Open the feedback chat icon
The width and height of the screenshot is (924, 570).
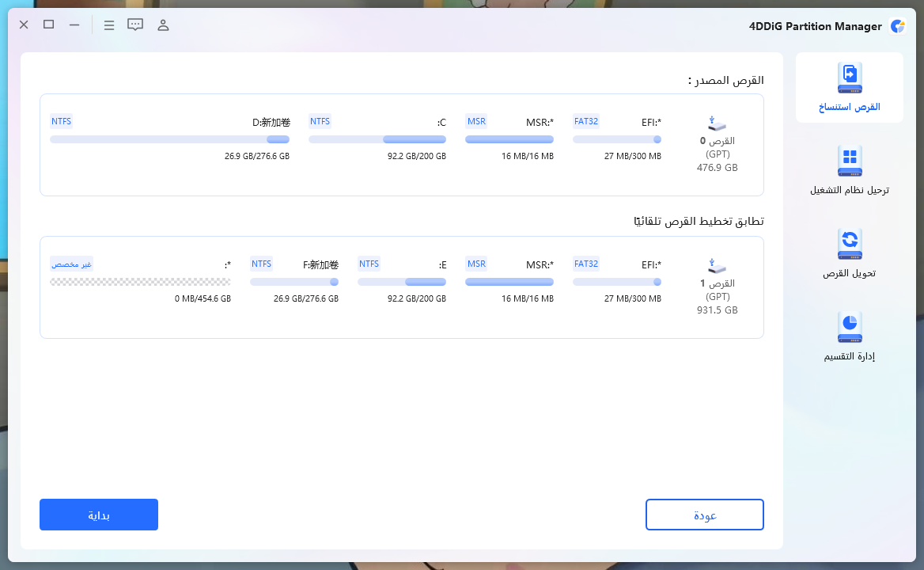[x=135, y=25]
